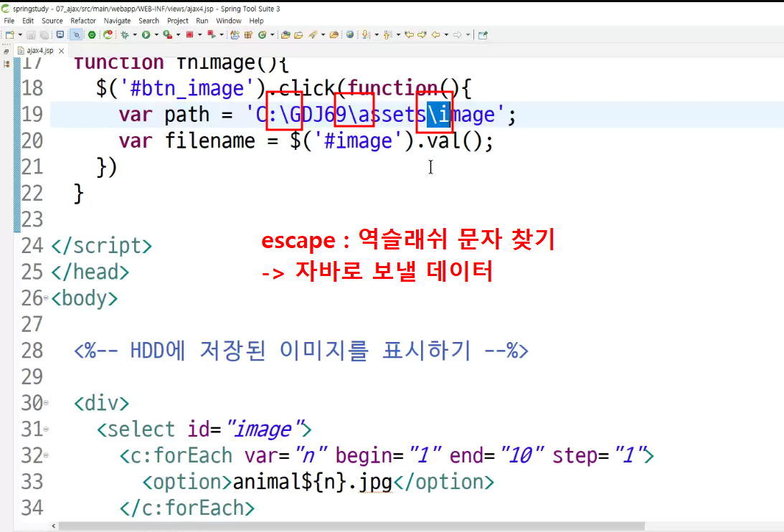Collapse the body tag fold on line 26

(x=46, y=298)
